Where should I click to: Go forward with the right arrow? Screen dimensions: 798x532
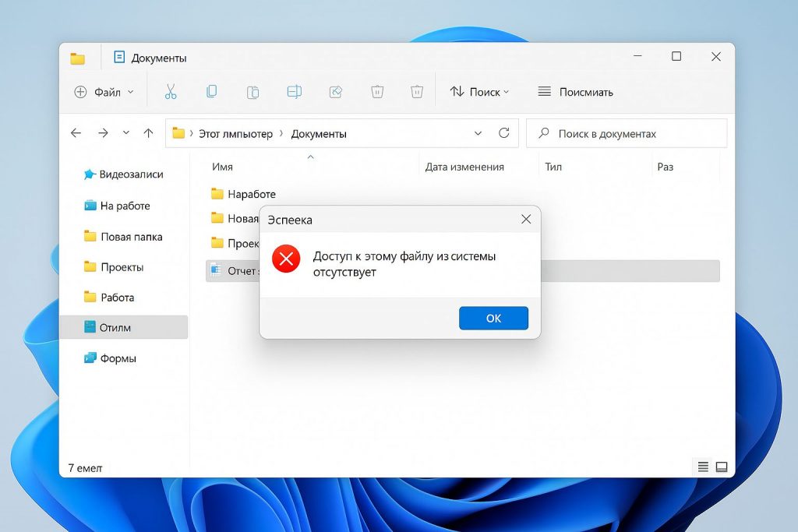103,133
